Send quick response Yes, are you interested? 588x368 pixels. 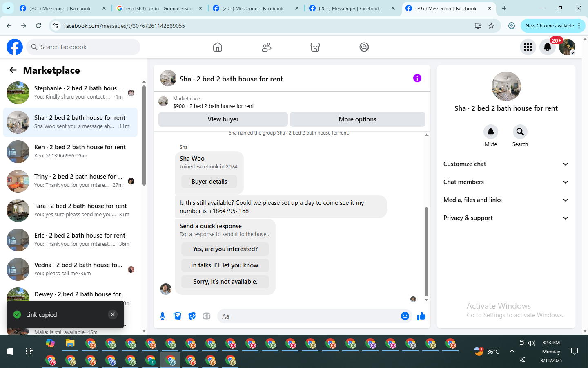pyautogui.click(x=225, y=249)
